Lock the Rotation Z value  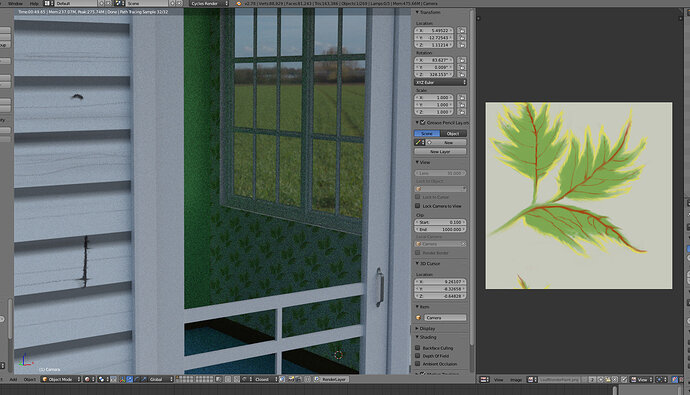click(462, 74)
